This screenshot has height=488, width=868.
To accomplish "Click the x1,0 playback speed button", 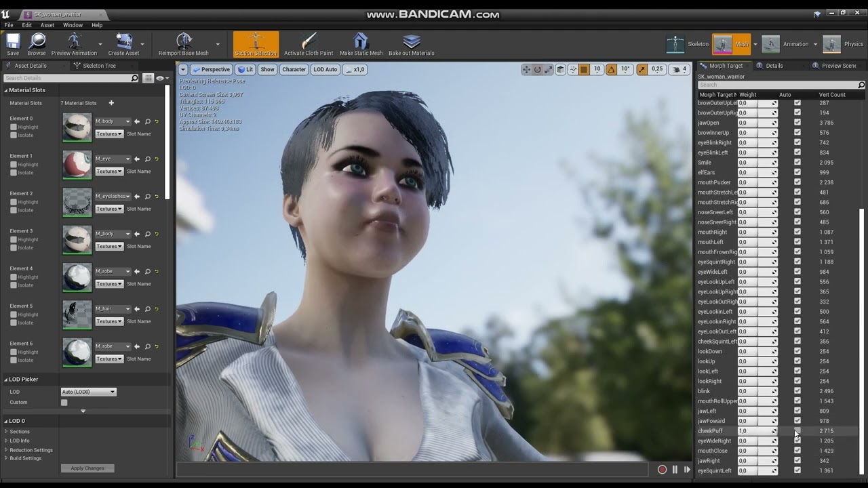I will click(x=355, y=69).
